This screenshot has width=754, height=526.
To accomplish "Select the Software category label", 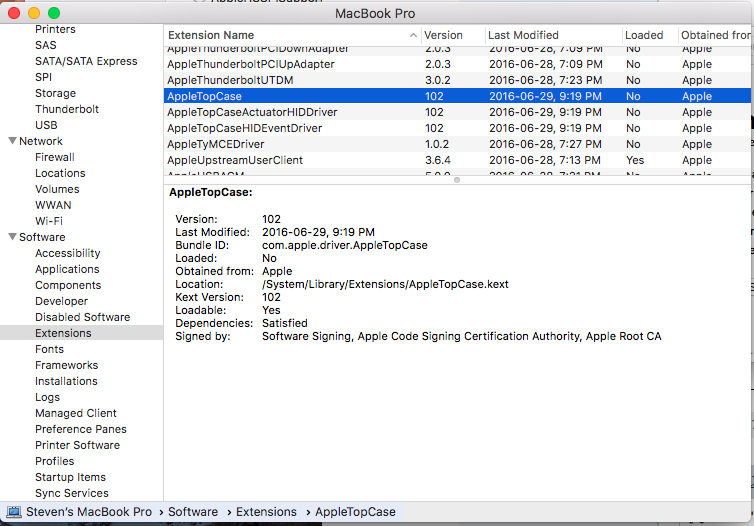I will click(x=42, y=237).
